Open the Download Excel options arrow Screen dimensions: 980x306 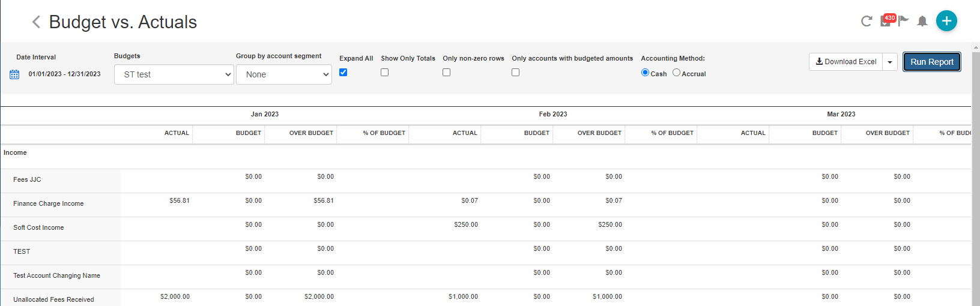(890, 62)
